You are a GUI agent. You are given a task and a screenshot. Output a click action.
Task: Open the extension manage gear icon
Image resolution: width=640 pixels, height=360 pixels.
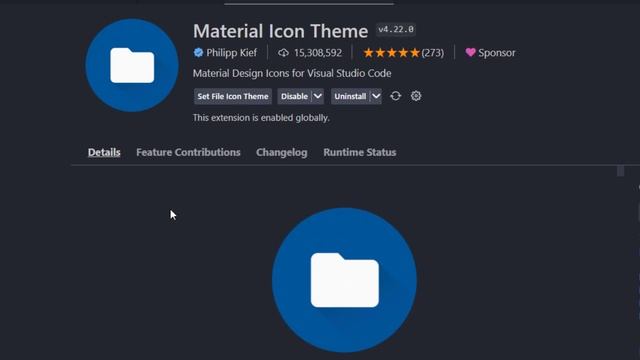pos(416,96)
